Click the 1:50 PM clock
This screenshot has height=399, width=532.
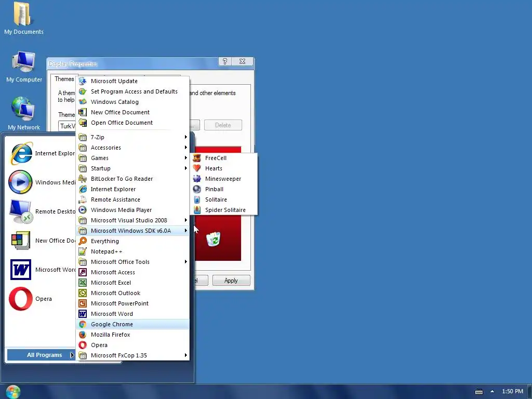(x=512, y=391)
